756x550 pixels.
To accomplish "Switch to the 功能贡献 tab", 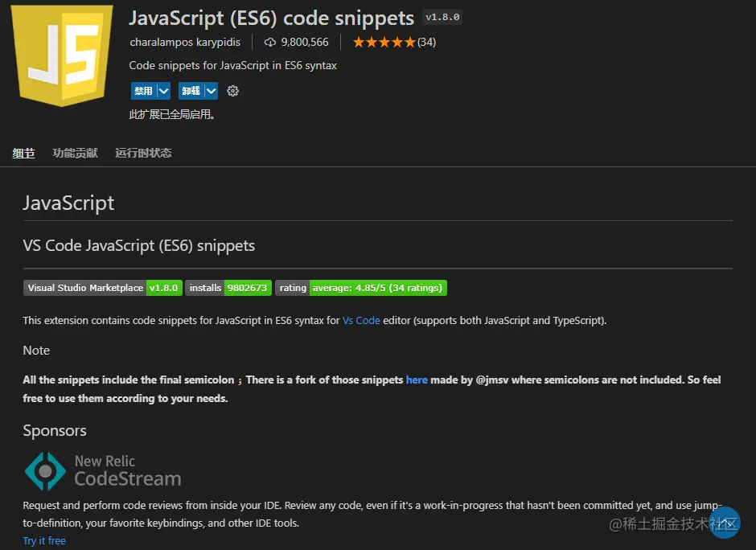I will click(75, 153).
